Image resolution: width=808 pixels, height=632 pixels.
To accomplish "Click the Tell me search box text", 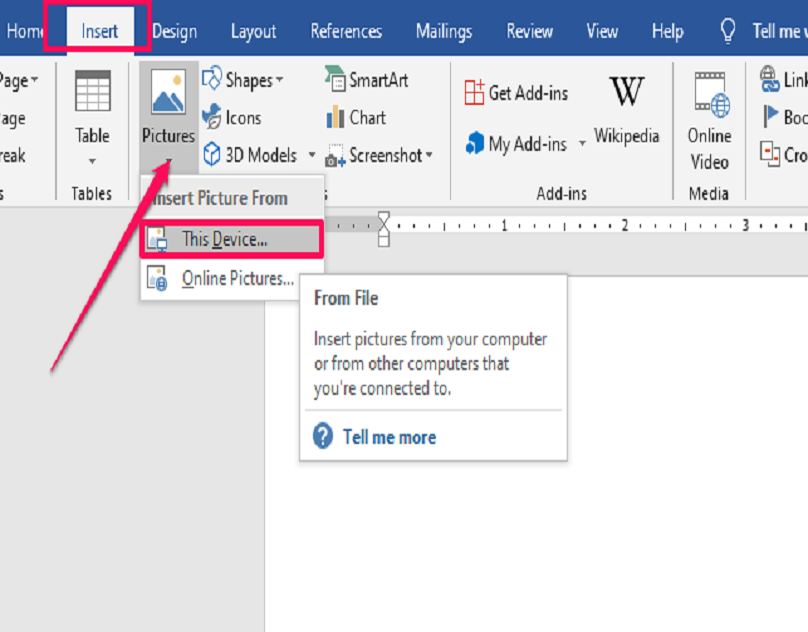I will click(779, 31).
